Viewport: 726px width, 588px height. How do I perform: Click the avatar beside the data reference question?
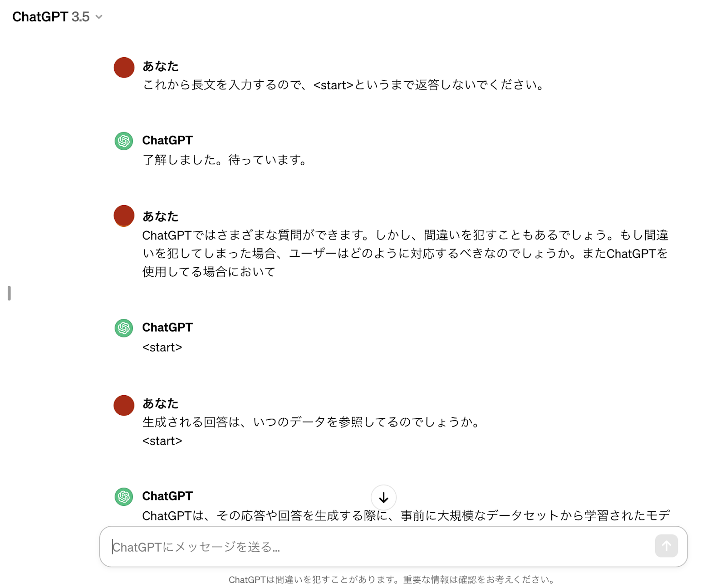point(123,406)
